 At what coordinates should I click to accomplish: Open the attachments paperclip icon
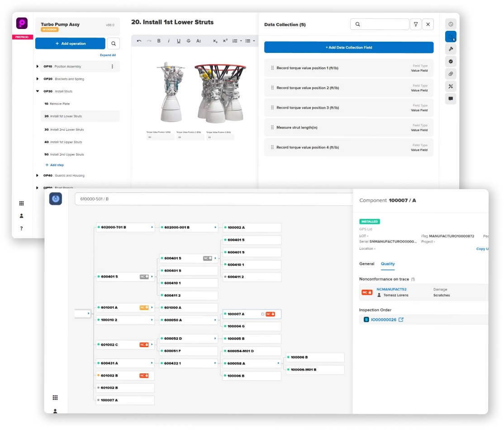[451, 74]
